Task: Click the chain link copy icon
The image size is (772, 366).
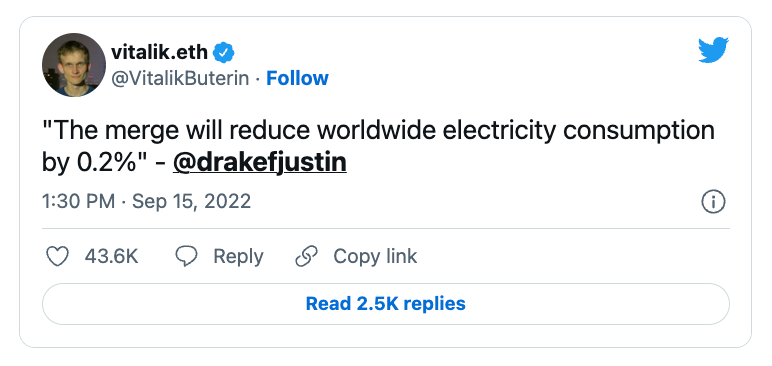Action: tap(306, 257)
